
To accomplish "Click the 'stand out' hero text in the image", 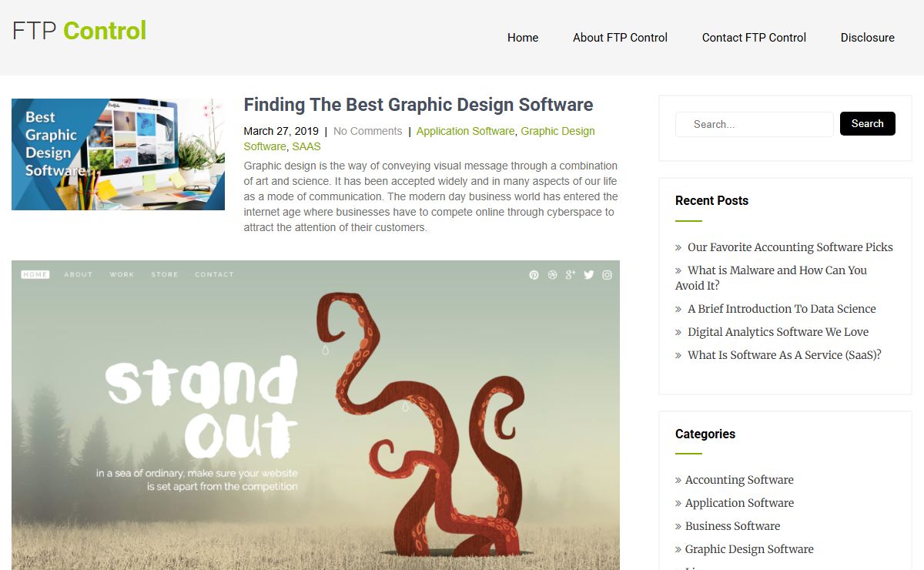I will click(x=202, y=407).
